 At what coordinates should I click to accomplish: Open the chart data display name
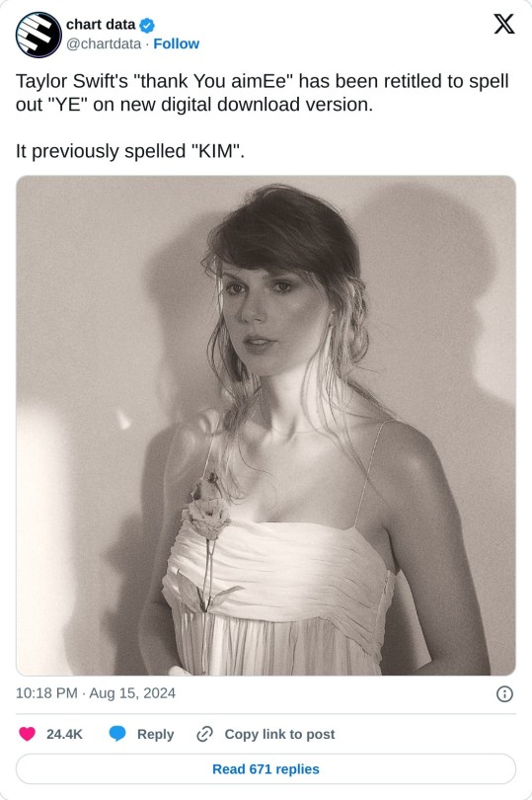(101, 25)
